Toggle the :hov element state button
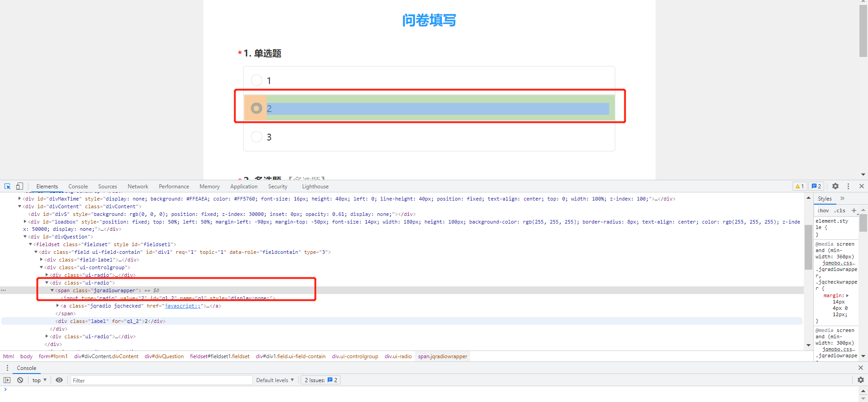The height and width of the screenshot is (402, 868). click(x=823, y=210)
